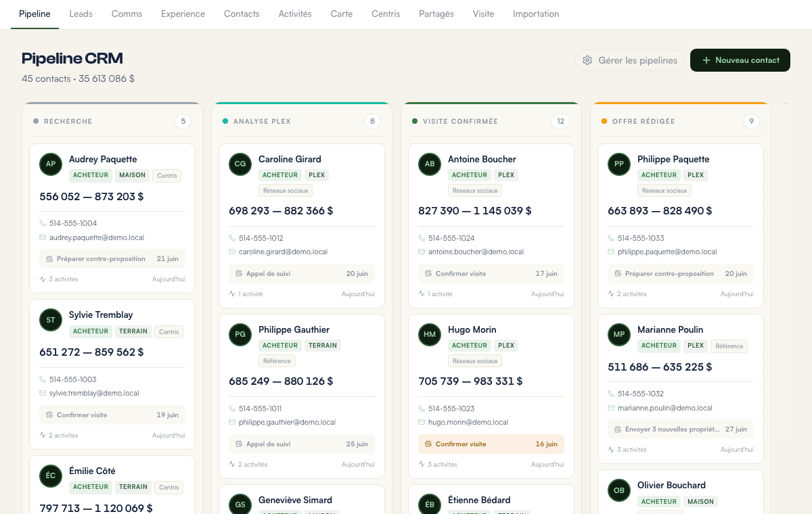Go to the Experience tab
The height and width of the screenshot is (514, 812).
click(x=183, y=14)
